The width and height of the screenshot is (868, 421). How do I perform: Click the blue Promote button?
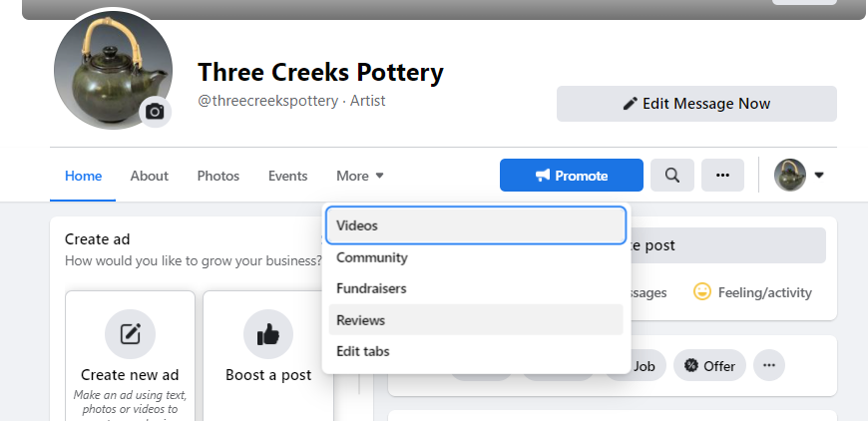(x=571, y=176)
